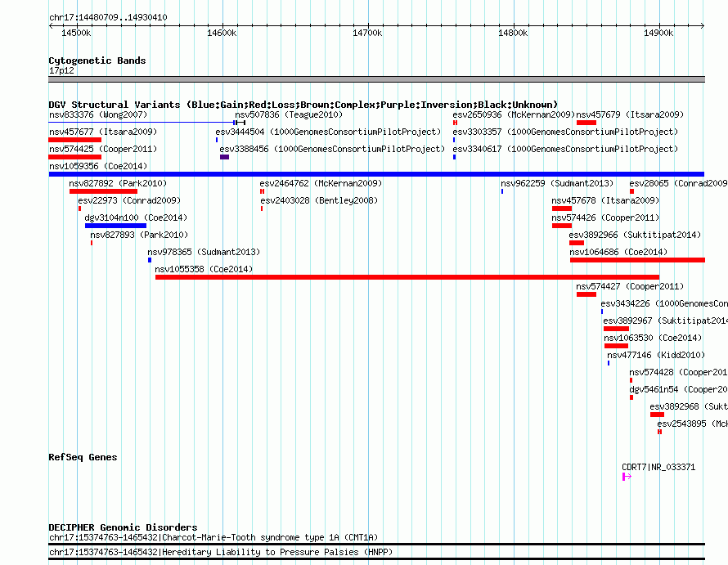Click the Cytogenetic Bands track title
728x565 pixels.
97,61
